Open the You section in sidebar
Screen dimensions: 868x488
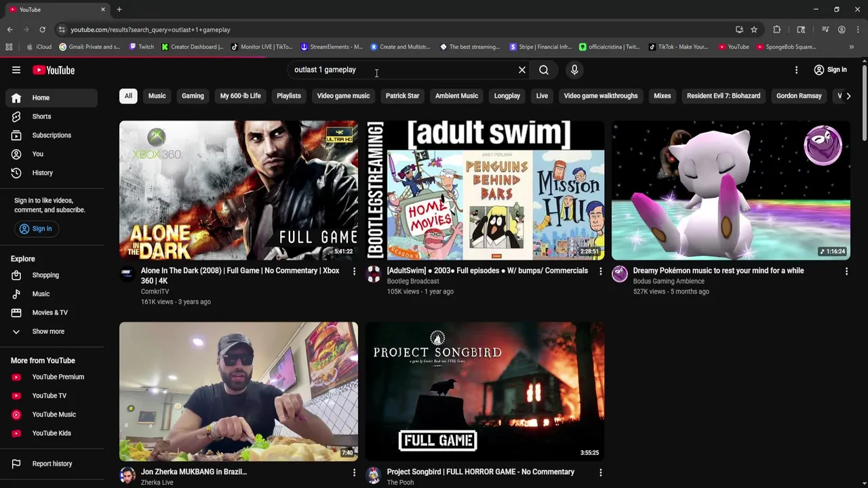tap(52, 154)
